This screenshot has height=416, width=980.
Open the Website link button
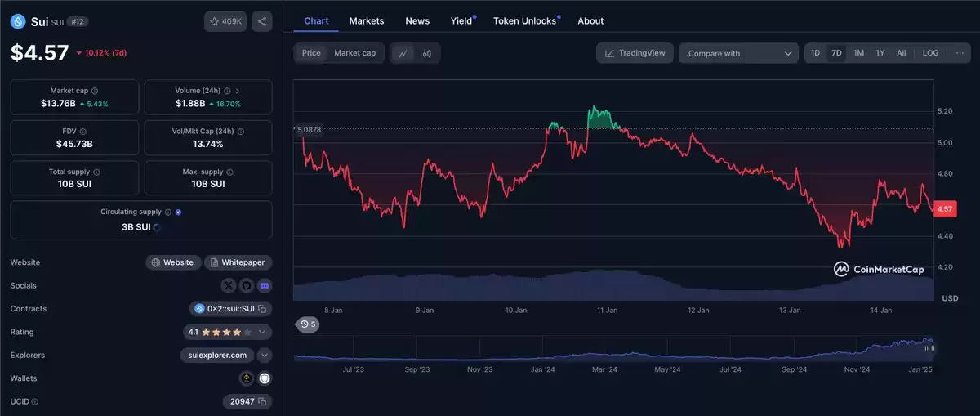pyautogui.click(x=173, y=262)
